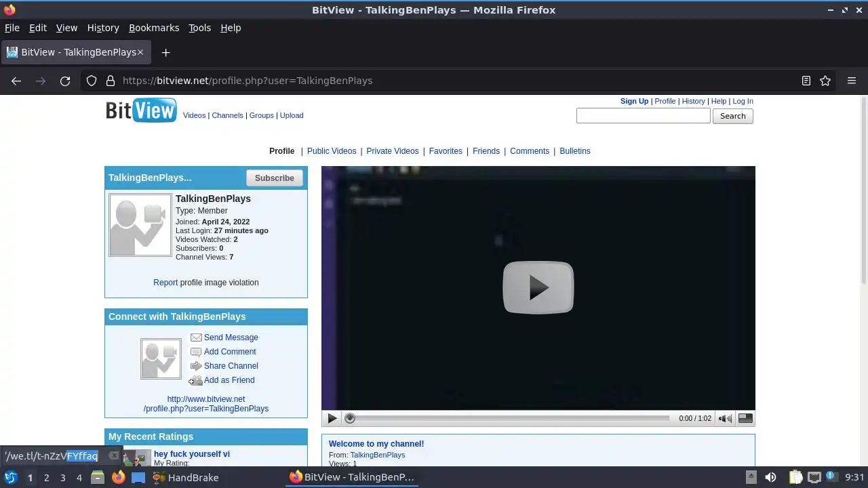
Task: Click the site security padlock icon
Action: click(x=111, y=81)
